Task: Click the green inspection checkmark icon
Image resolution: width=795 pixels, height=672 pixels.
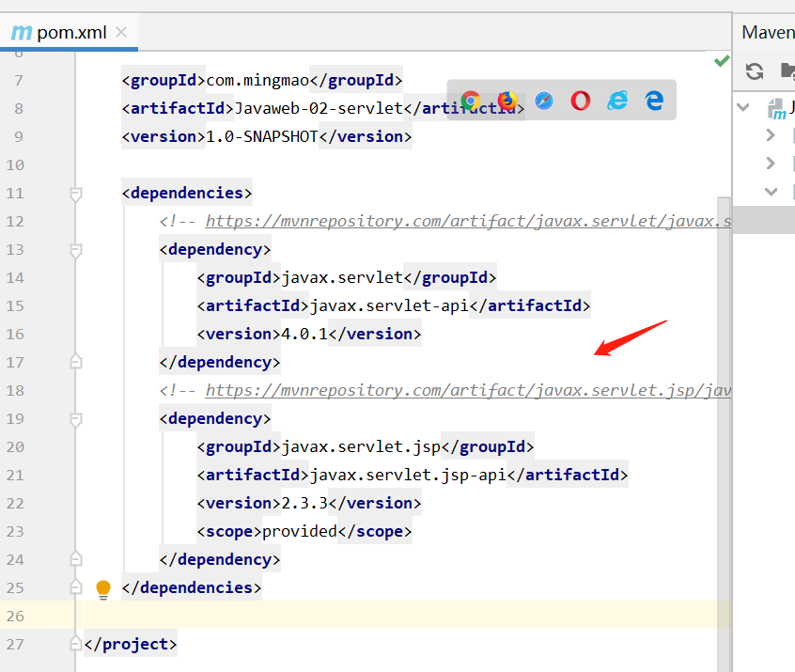Action: (722, 61)
